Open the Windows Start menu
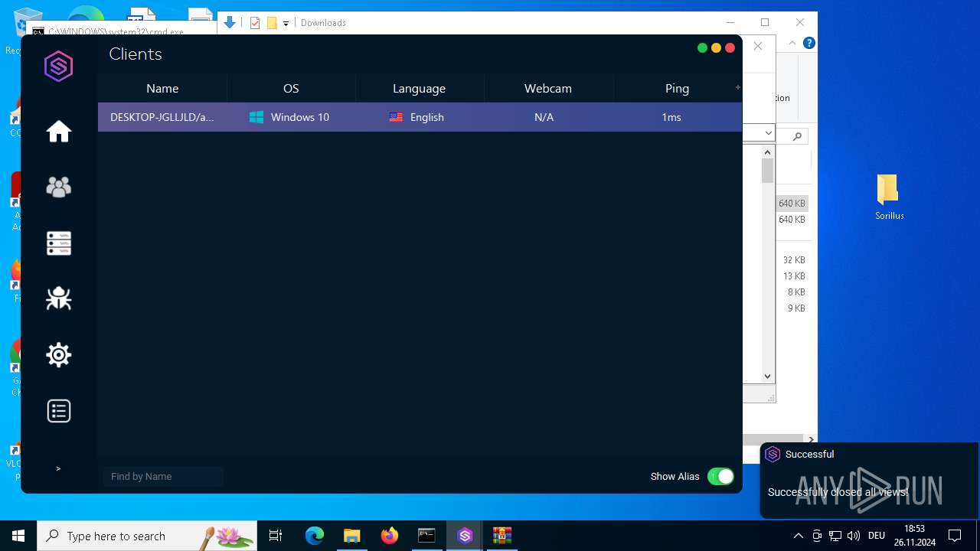 (x=18, y=536)
